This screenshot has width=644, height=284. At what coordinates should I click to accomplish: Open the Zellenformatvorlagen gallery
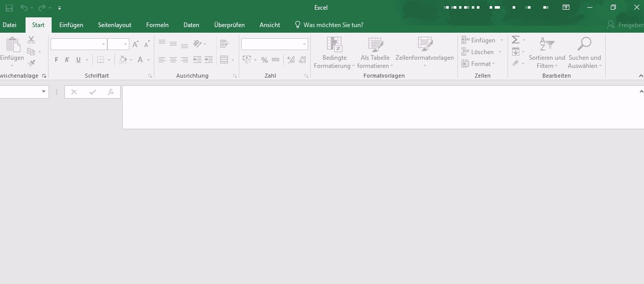(x=425, y=53)
